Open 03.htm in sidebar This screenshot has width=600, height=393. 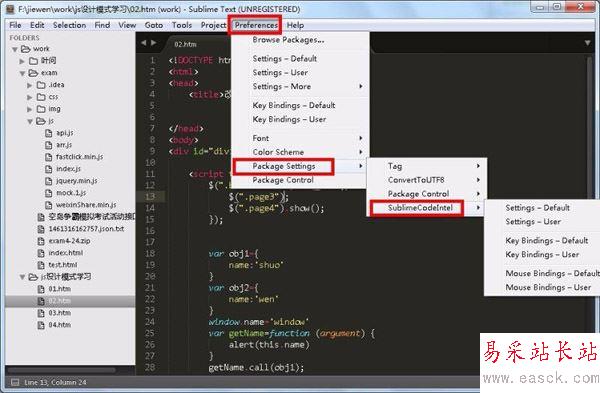60,313
